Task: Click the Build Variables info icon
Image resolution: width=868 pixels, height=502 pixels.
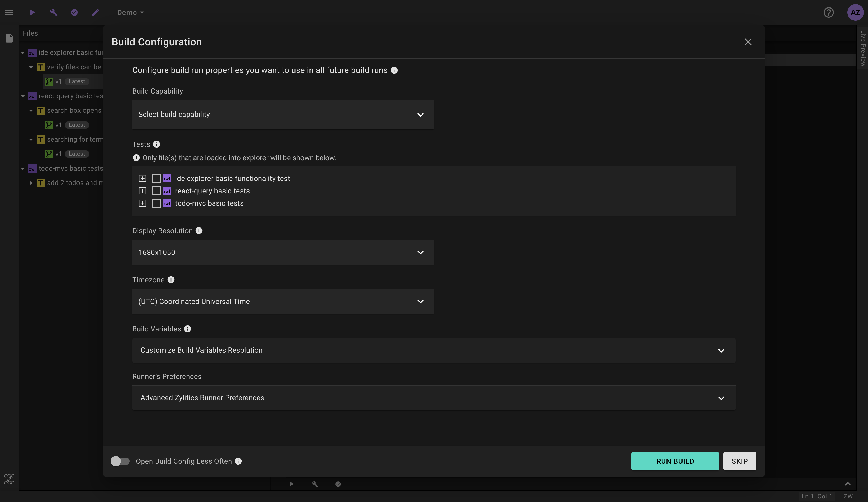Action: (x=187, y=329)
